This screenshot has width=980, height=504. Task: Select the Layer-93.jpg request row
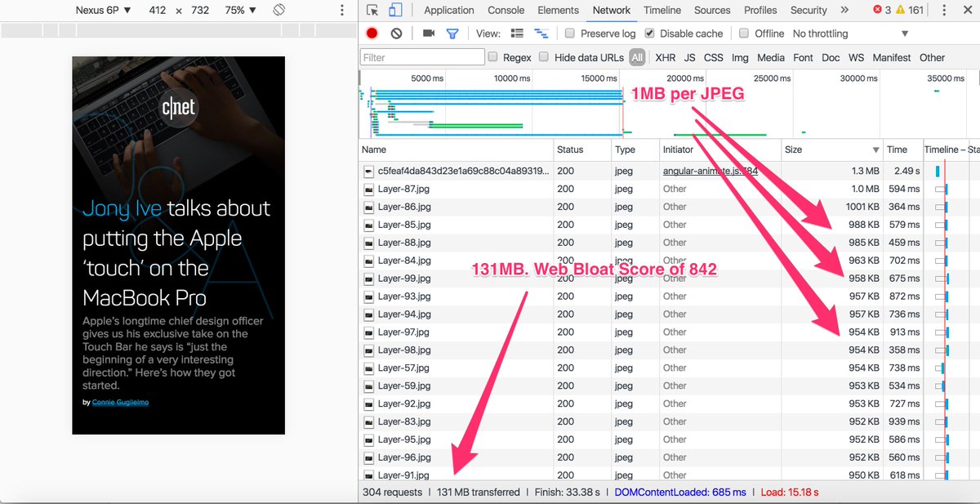coord(670,297)
